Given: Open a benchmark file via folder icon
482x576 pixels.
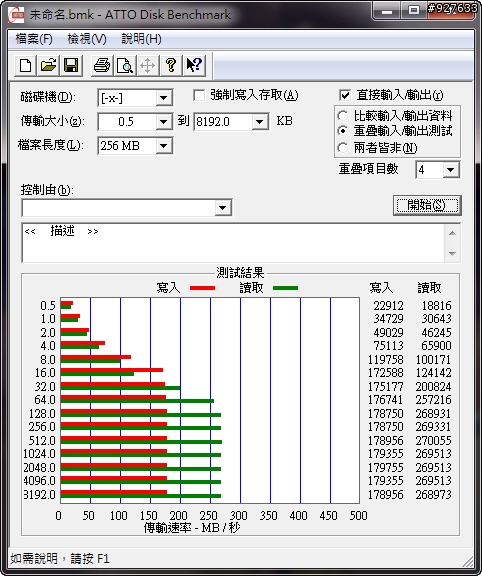Looking at the screenshot, I should pos(48,66).
